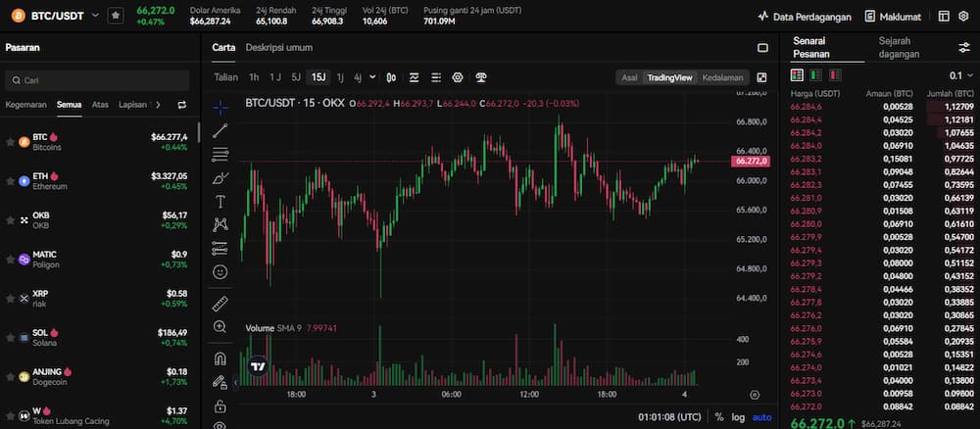Open the 0.1 price grouping dropdown

pos(960,75)
